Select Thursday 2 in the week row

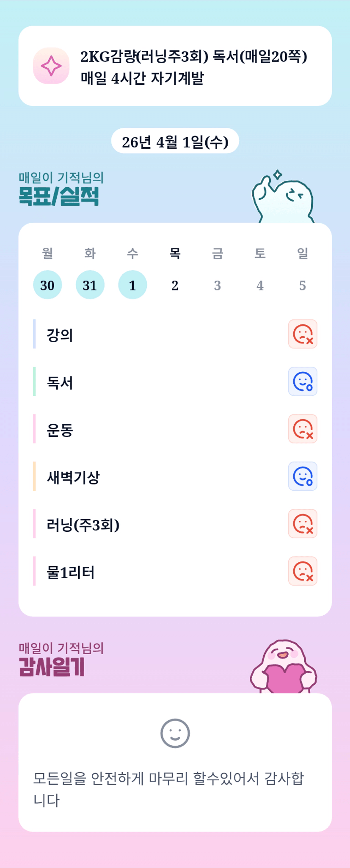pos(175,285)
